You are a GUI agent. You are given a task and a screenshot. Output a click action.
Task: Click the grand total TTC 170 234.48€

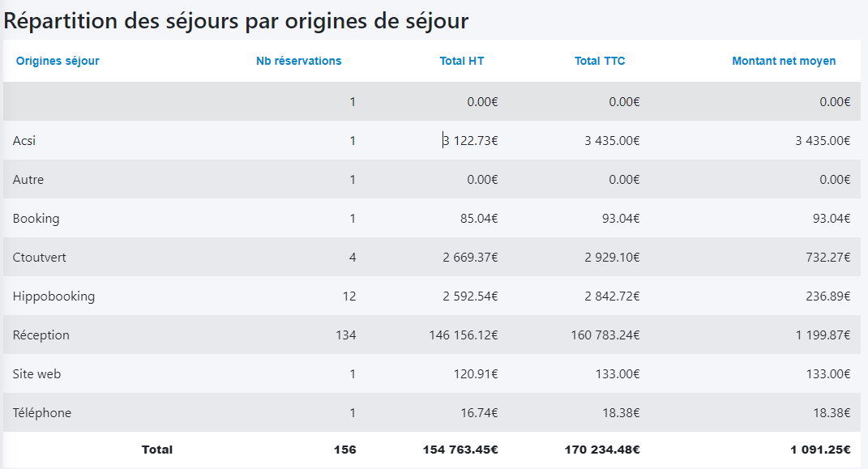[x=602, y=450]
